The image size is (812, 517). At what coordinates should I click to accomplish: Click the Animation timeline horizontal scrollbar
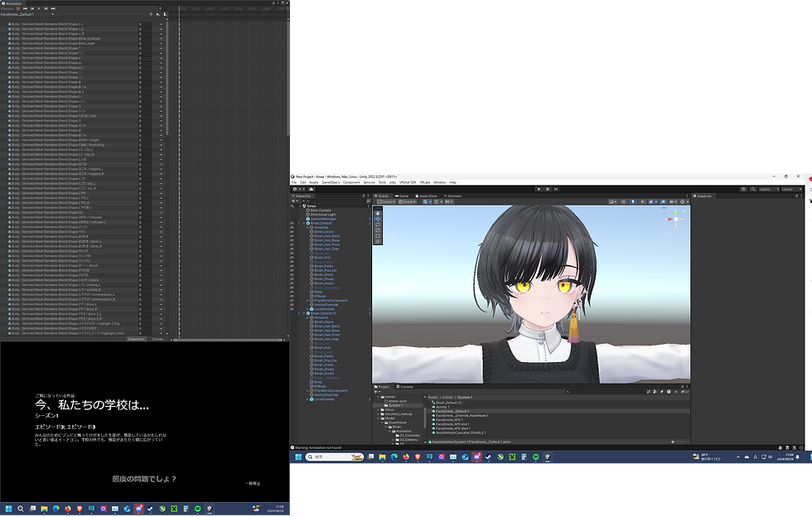point(229,340)
